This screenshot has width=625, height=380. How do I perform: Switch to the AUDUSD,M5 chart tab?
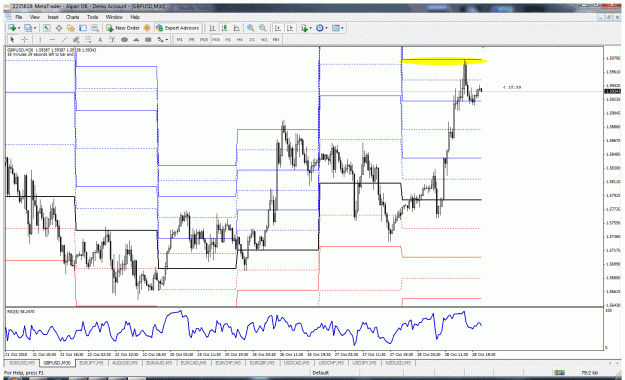tap(125, 363)
